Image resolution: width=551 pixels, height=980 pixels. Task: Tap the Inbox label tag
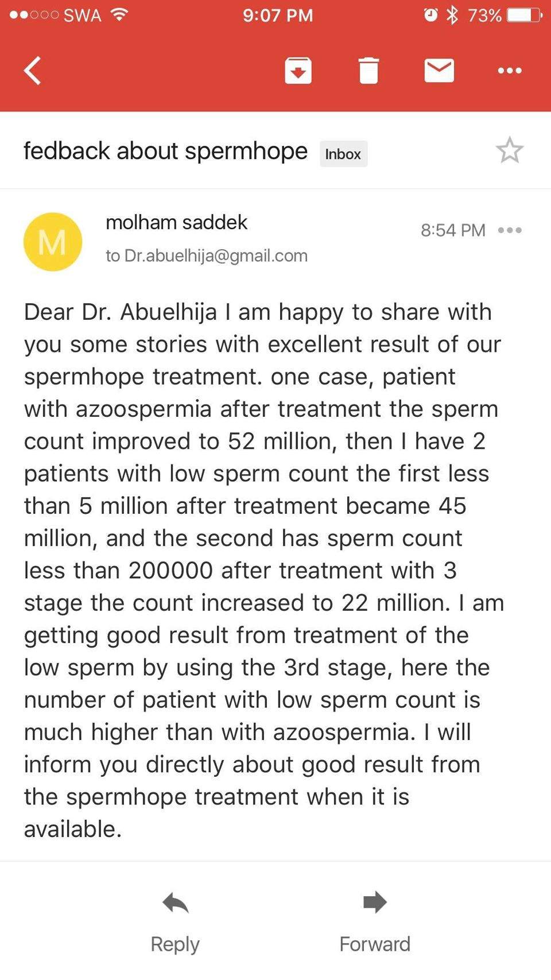click(343, 154)
